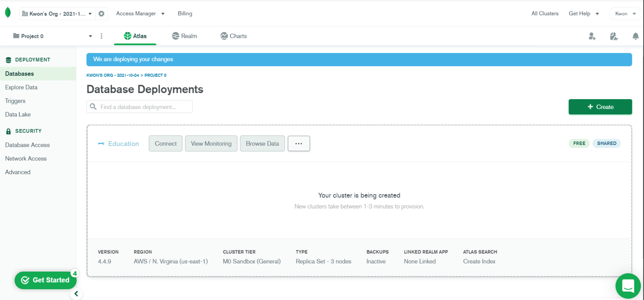This screenshot has width=644, height=300.
Task: Click the Realm tab icon
Action: click(x=175, y=36)
